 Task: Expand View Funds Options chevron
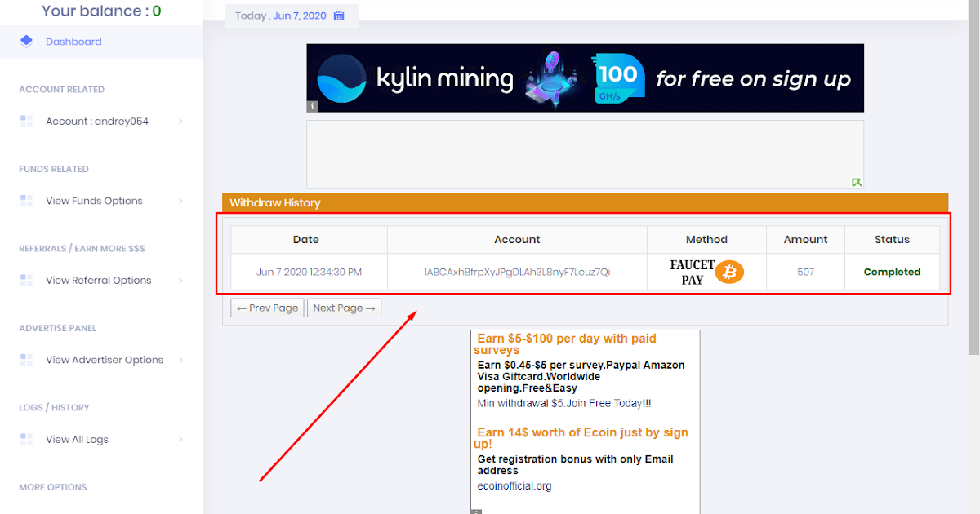point(180,201)
